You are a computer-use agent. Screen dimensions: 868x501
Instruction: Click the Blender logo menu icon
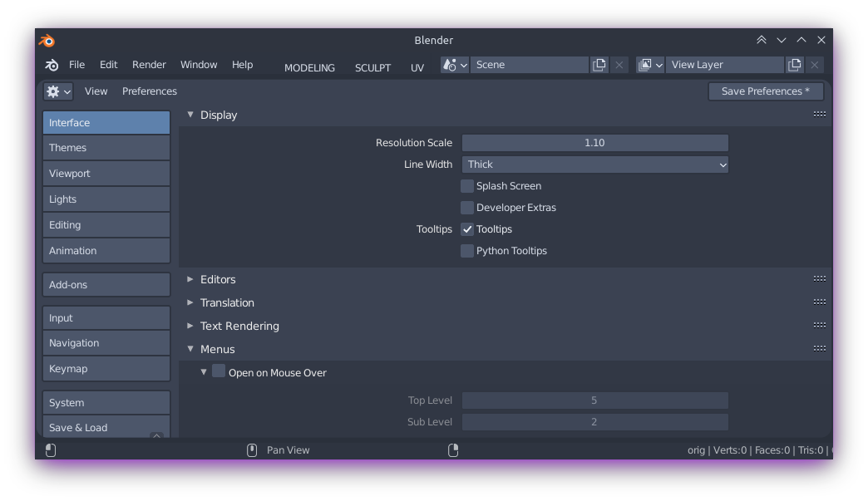52,65
